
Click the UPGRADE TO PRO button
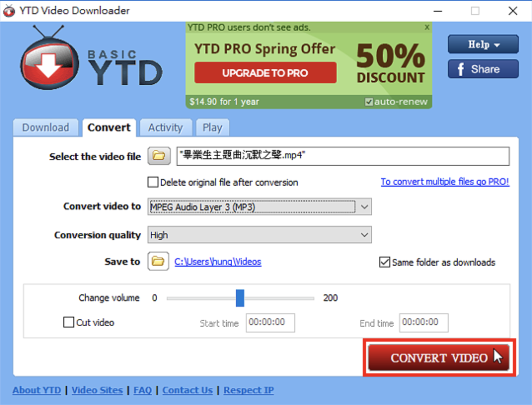point(265,73)
